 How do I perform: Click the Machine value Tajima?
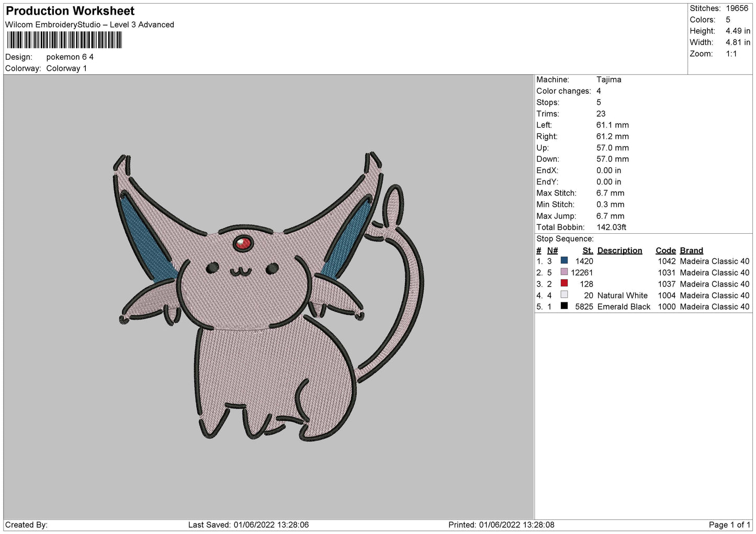pyautogui.click(x=609, y=79)
